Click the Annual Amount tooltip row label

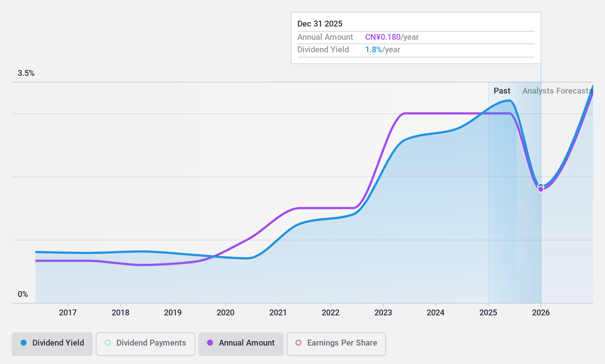click(x=325, y=37)
